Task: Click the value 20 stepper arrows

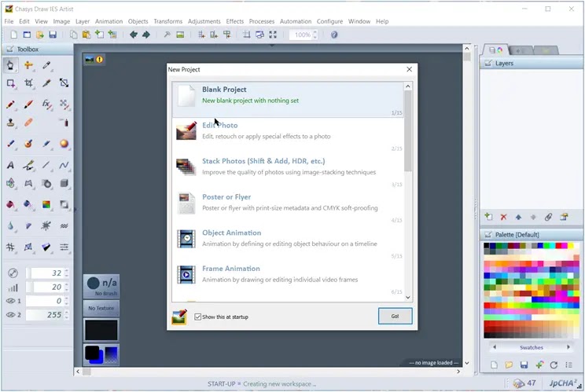Action: [66, 287]
